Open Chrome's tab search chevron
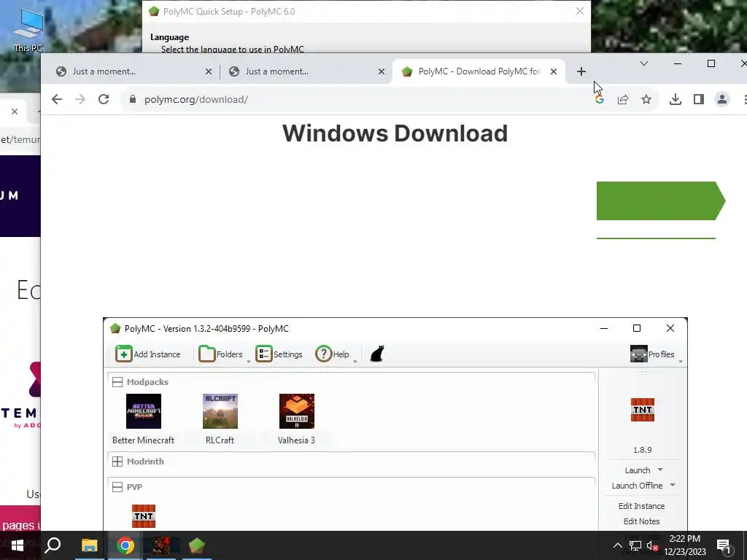The height and width of the screenshot is (560, 747). (x=644, y=63)
